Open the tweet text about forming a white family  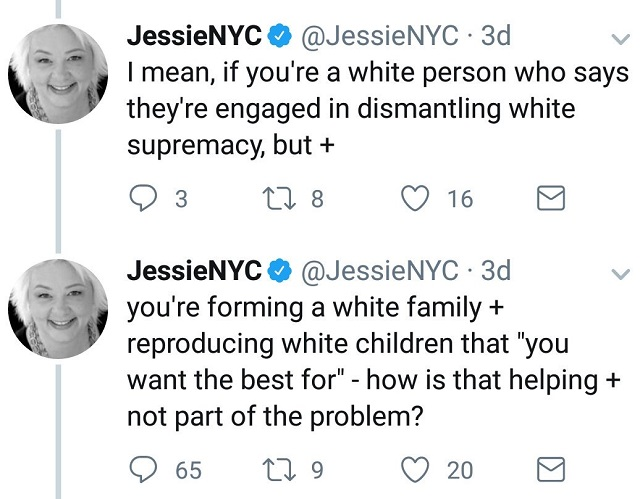[x=373, y=362]
